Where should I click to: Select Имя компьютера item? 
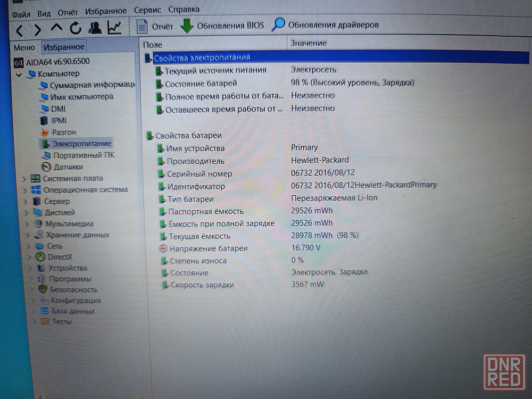(x=77, y=97)
